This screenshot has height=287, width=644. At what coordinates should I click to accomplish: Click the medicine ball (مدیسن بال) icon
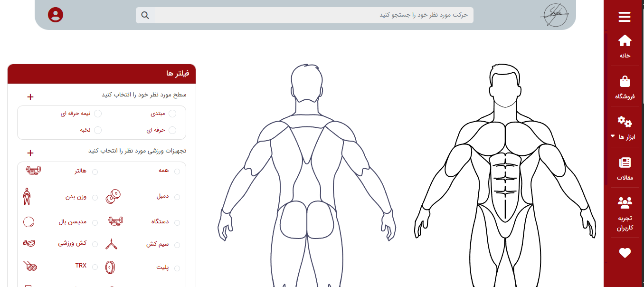pyautogui.click(x=28, y=222)
